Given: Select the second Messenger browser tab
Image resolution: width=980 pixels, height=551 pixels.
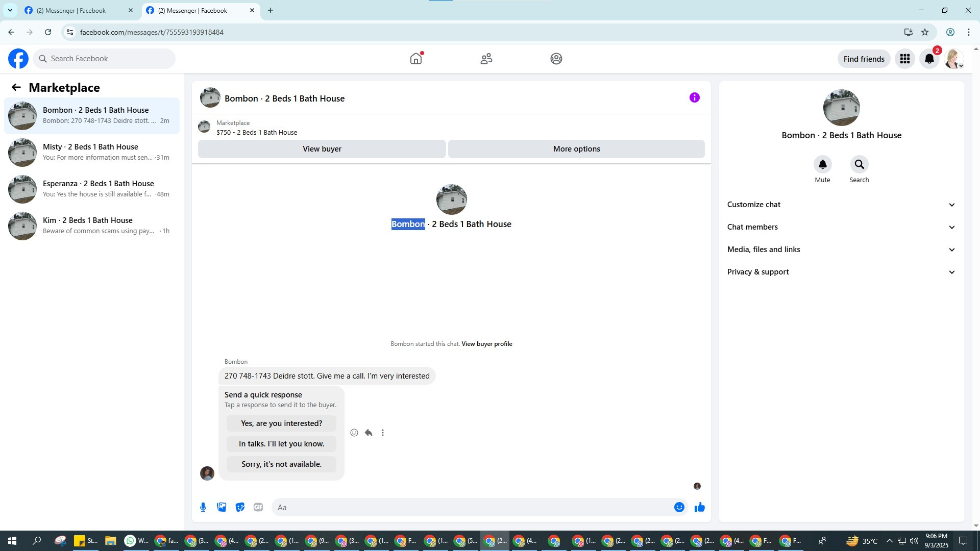Looking at the screenshot, I should pos(199,10).
